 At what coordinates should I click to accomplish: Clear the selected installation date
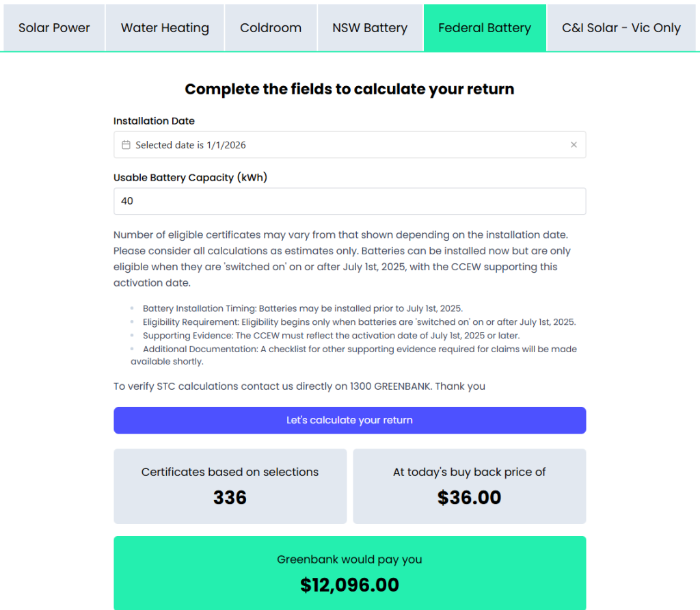tap(574, 145)
